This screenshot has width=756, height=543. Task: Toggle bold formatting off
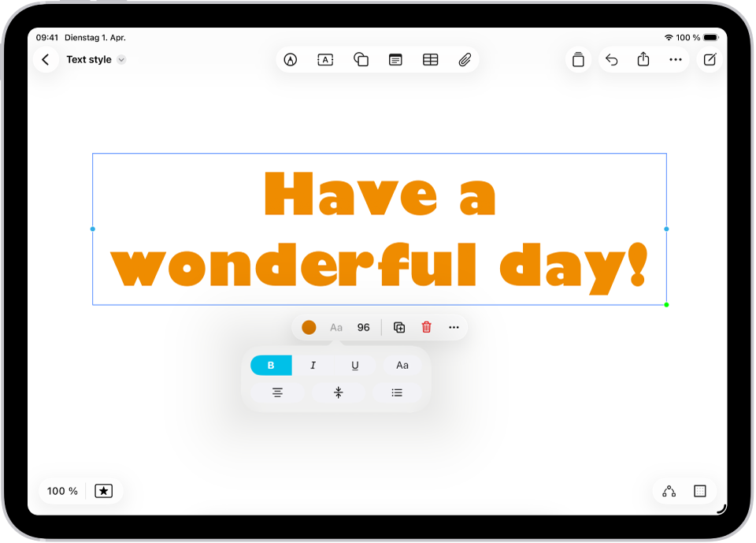271,366
